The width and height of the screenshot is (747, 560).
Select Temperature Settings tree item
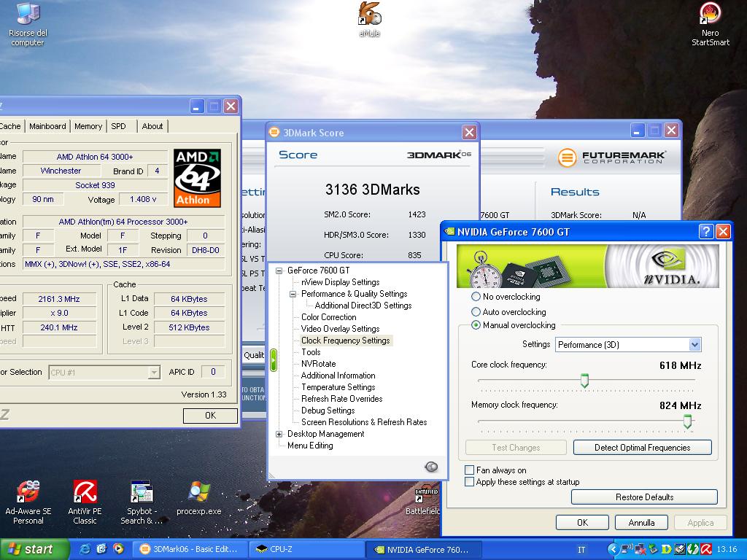(x=338, y=387)
